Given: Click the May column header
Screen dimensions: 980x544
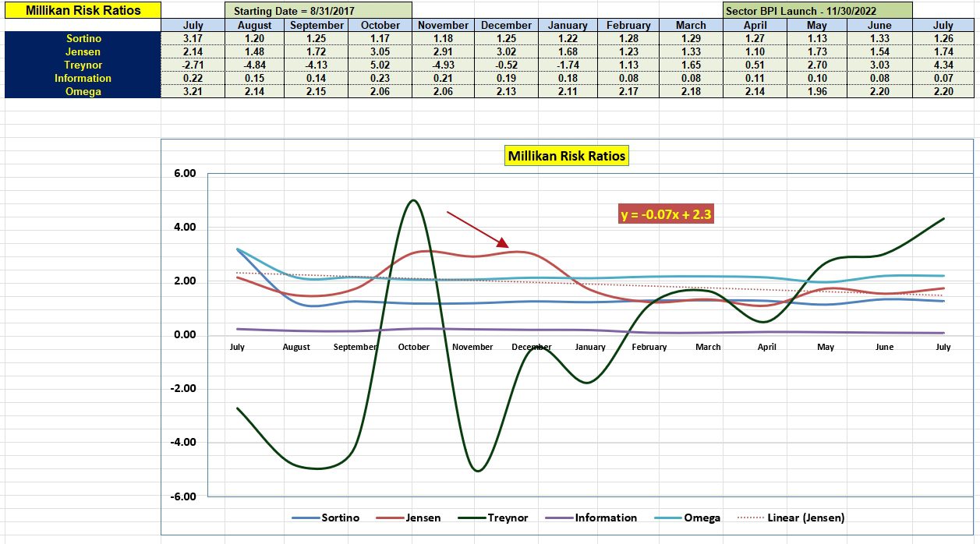Looking at the screenshot, I should point(817,26).
